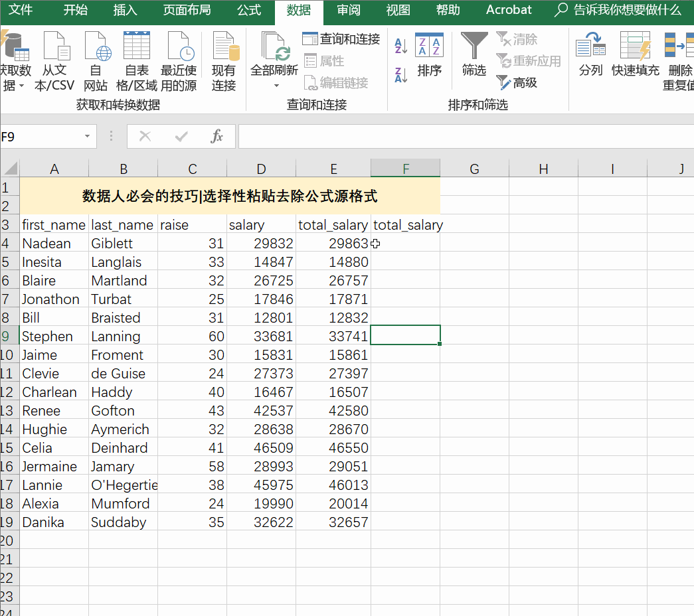
Task: Click the raise cell with value 60
Action: (x=192, y=336)
